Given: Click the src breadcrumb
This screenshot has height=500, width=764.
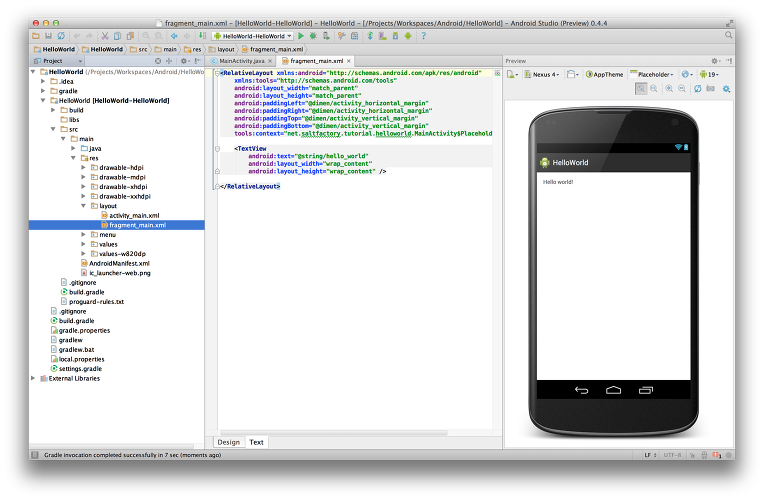Looking at the screenshot, I should (x=139, y=49).
